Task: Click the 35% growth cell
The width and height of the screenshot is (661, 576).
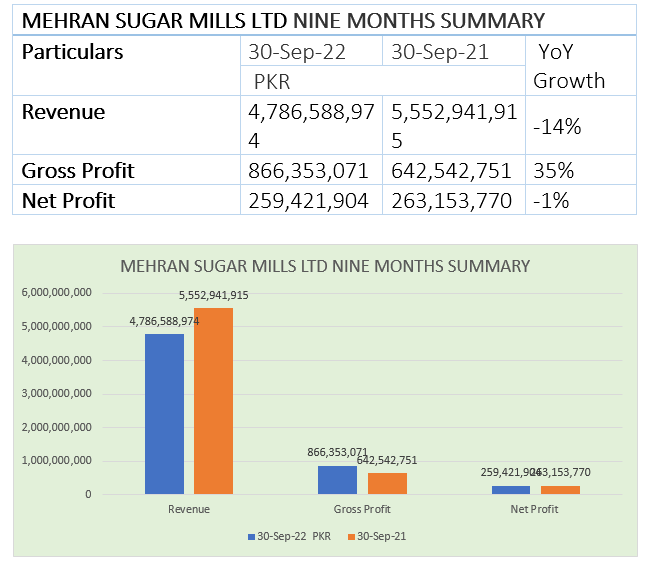Action: 580,170
